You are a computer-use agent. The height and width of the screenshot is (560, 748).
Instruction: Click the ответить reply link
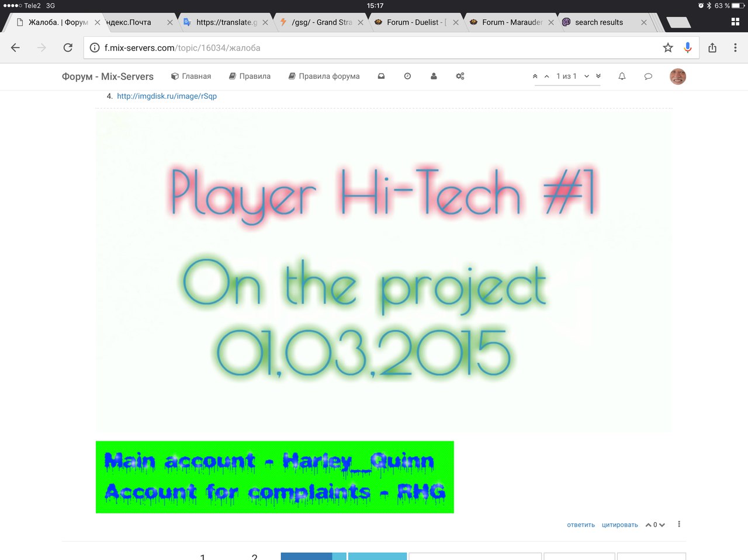coord(580,525)
